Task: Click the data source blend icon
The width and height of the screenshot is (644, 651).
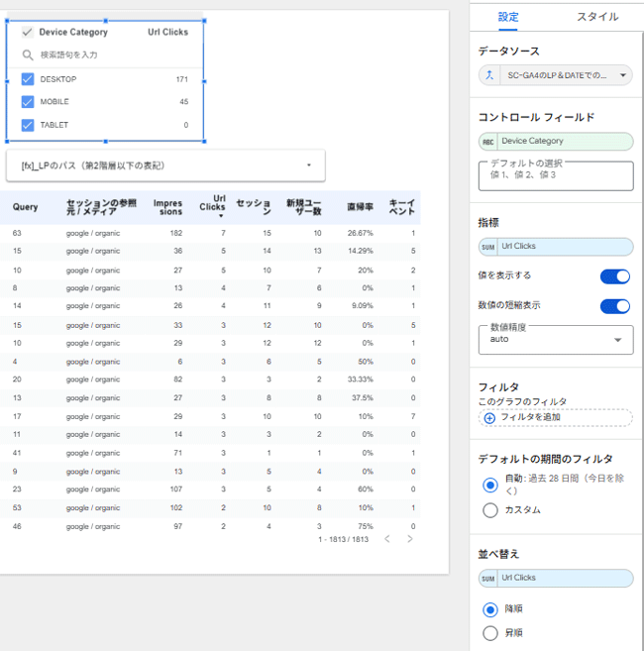Action: point(489,75)
